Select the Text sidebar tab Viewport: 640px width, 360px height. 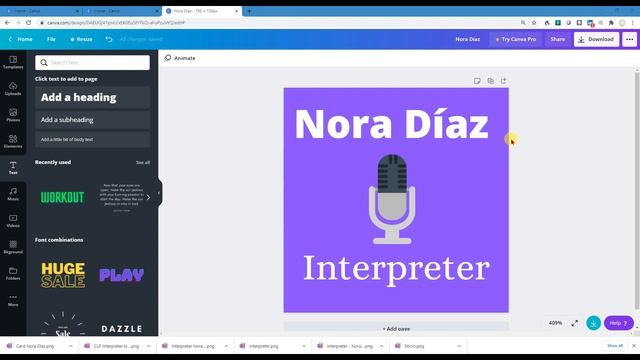point(13,168)
